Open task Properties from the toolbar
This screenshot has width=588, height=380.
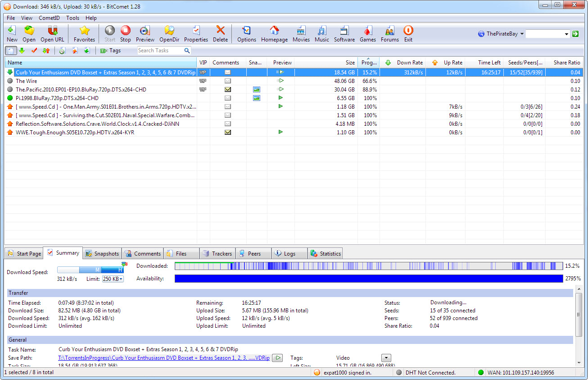click(196, 30)
